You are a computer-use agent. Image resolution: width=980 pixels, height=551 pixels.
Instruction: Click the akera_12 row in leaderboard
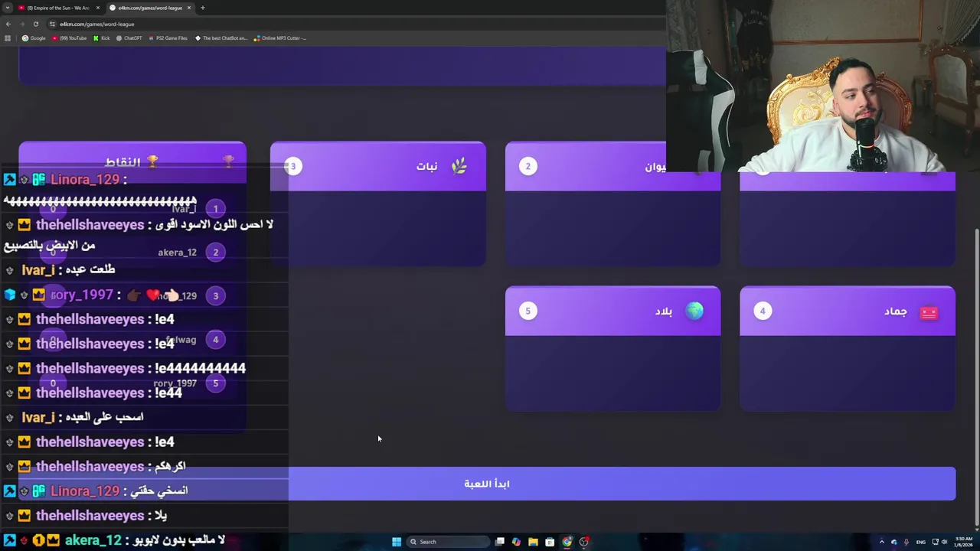[132, 253]
